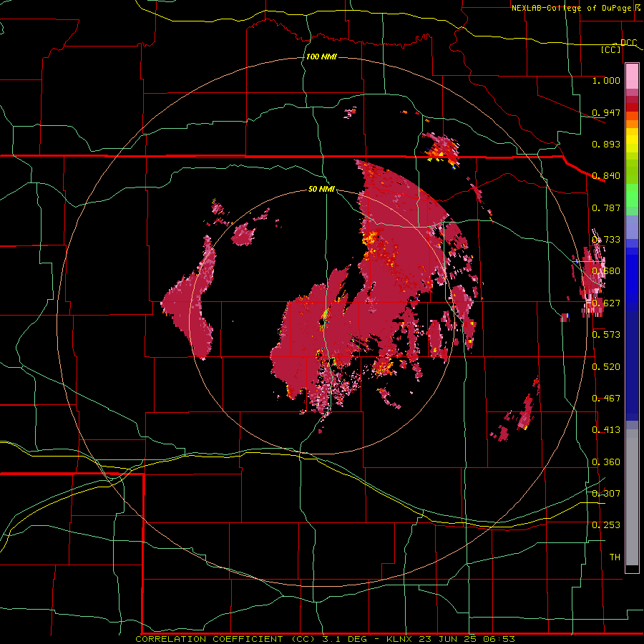Click the TH label at legend bottom
The width and height of the screenshot is (644, 644).
coord(615,557)
